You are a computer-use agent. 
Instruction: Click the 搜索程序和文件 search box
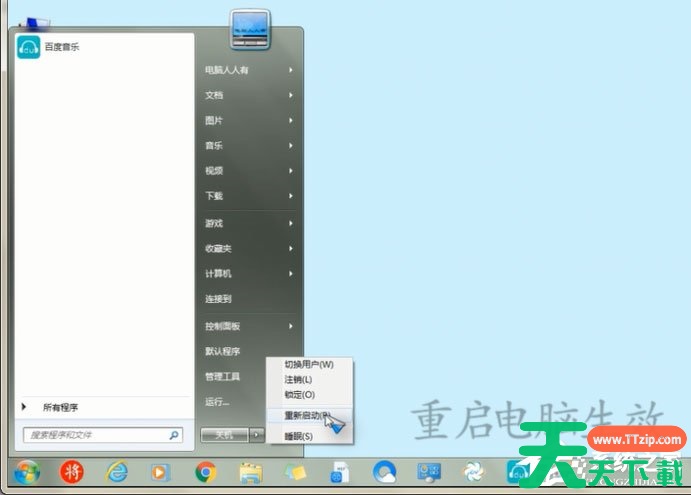(95, 436)
